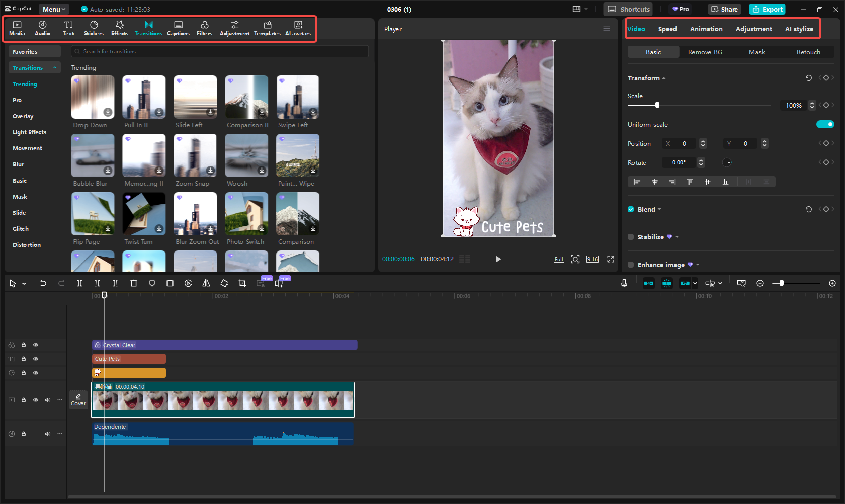The height and width of the screenshot is (504, 845).
Task: Expand the Enhance image options
Action: (x=698, y=265)
